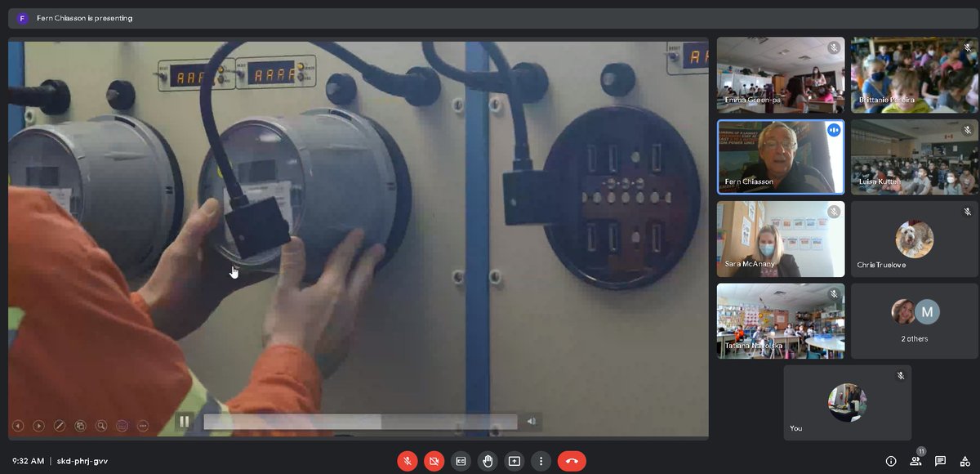Image resolution: width=980 pixels, height=474 pixels.
Task: Select Chris Truelove participant tile
Action: point(914,239)
